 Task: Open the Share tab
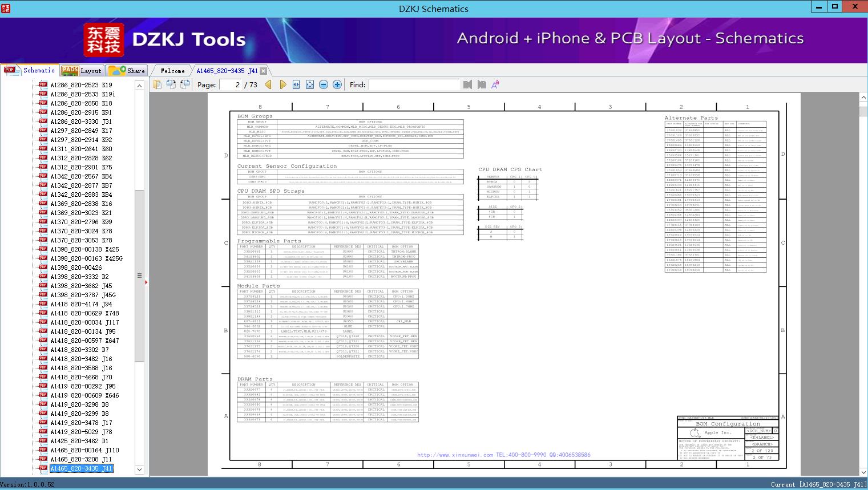point(127,70)
